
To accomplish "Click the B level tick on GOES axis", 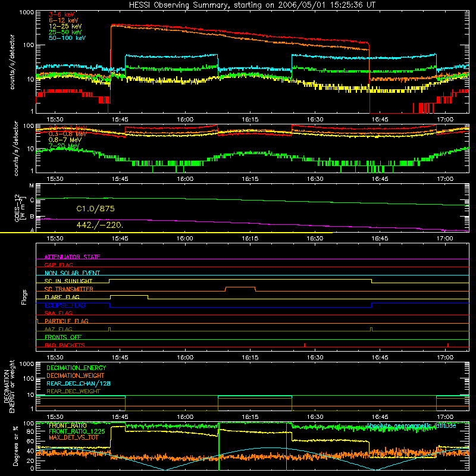I will (32, 217).
